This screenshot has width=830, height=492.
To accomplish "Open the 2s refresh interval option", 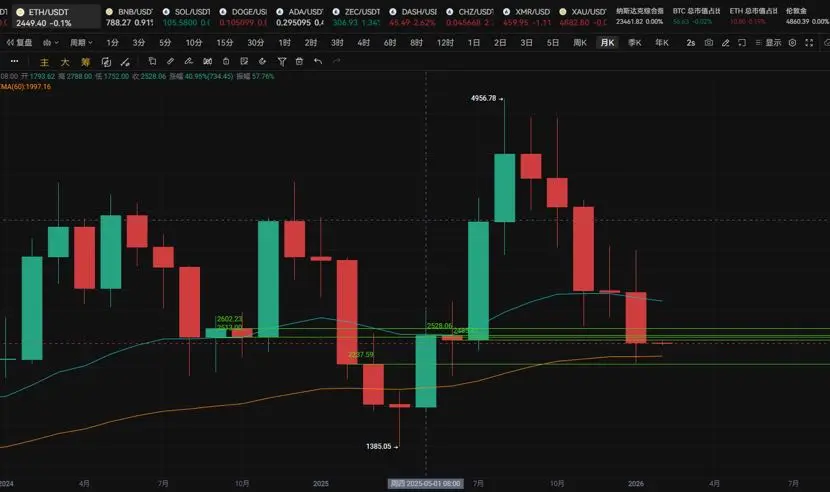I will pyautogui.click(x=691, y=42).
